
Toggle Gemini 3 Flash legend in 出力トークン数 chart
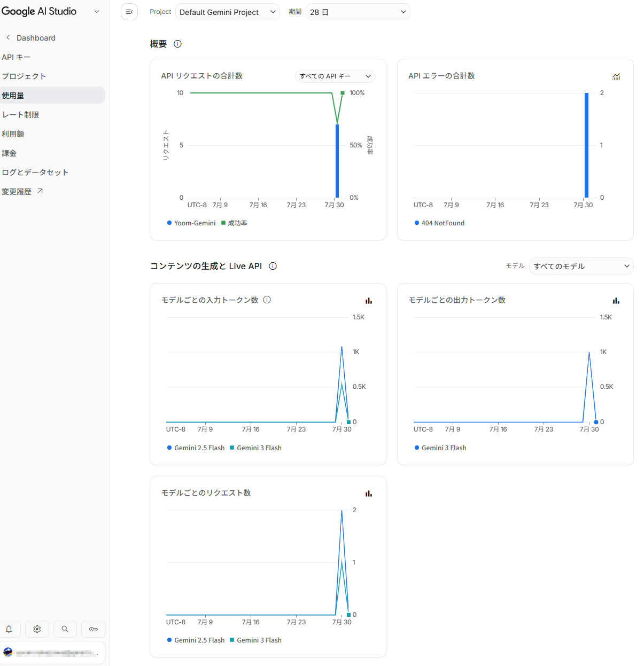(440, 448)
